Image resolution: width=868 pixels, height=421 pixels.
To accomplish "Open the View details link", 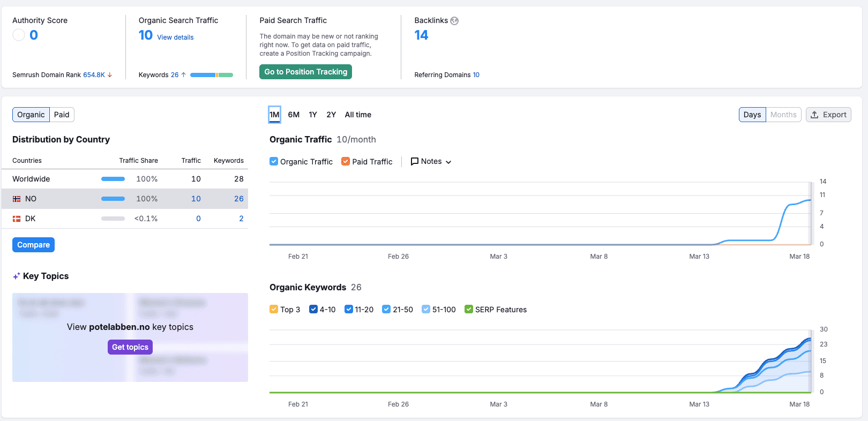I will coord(175,37).
